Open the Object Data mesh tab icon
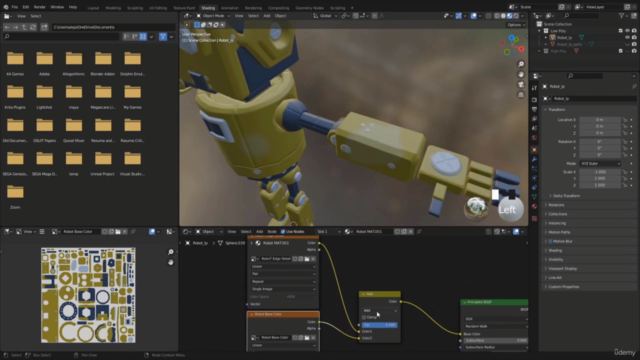Screen dimensions: 640x360 click(534, 197)
